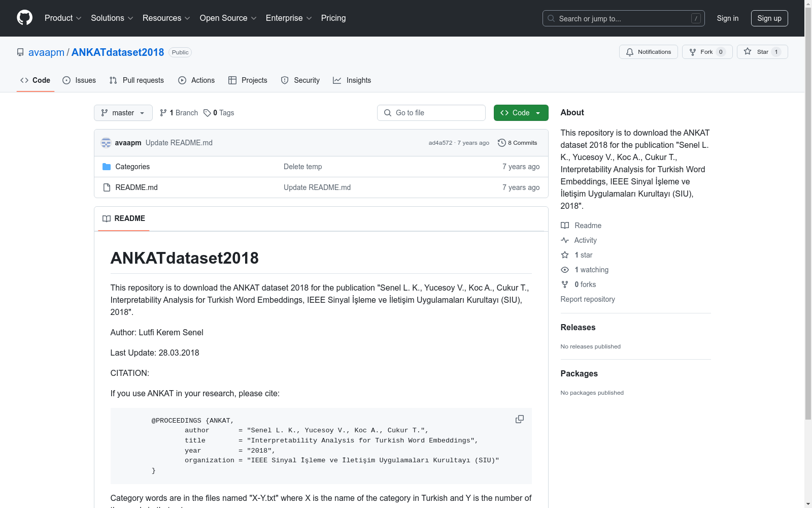Screen dimensions: 812x508
Task: Expand the Open Source menu
Action: 228,18
